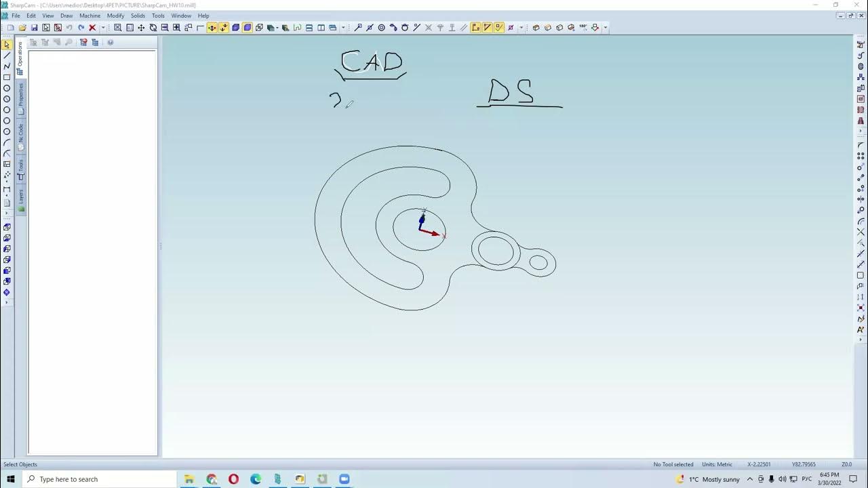
Task: Save the drawing with the floppy disk icon
Action: [34, 28]
